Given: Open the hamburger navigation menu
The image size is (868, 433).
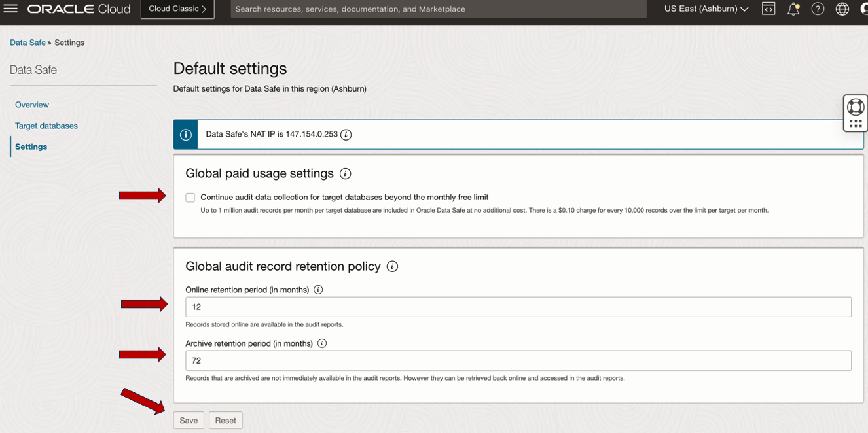Looking at the screenshot, I should click(10, 9).
